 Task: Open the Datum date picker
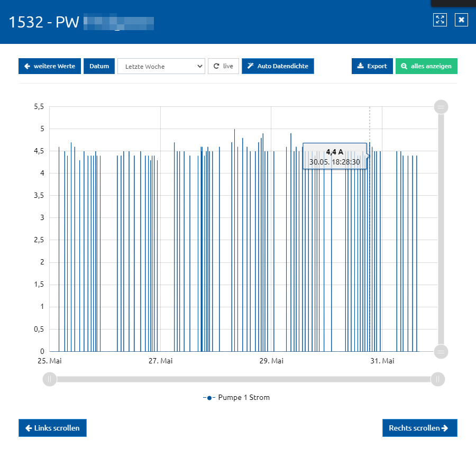[99, 66]
